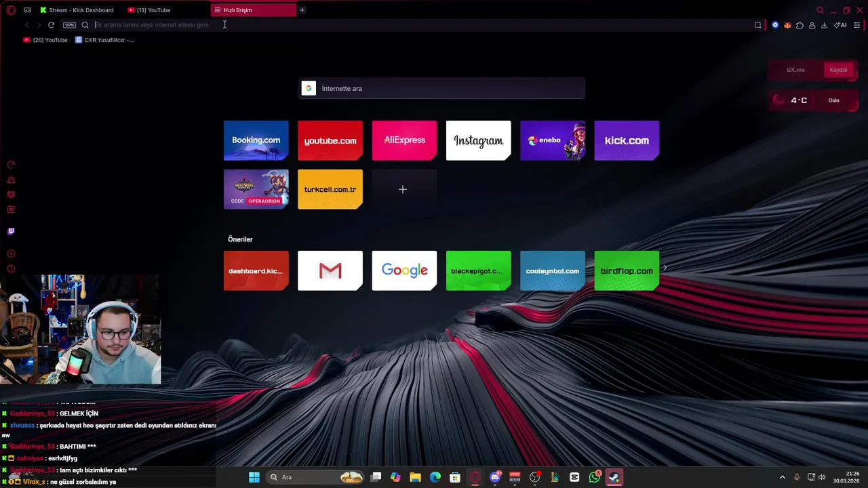Select the Hızlı Erişim tab
This screenshot has width=868, height=488.
pyautogui.click(x=254, y=10)
